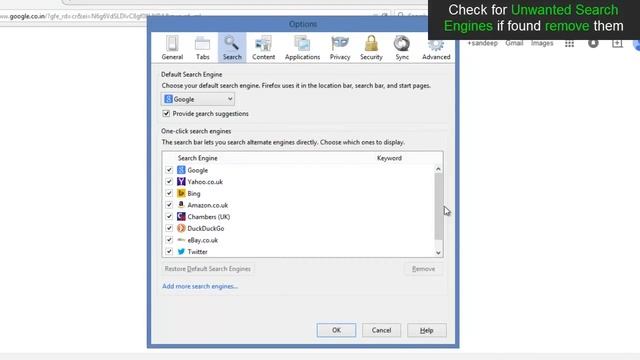Open the General options pane
Viewport: 640px width, 360px height.
point(172,48)
